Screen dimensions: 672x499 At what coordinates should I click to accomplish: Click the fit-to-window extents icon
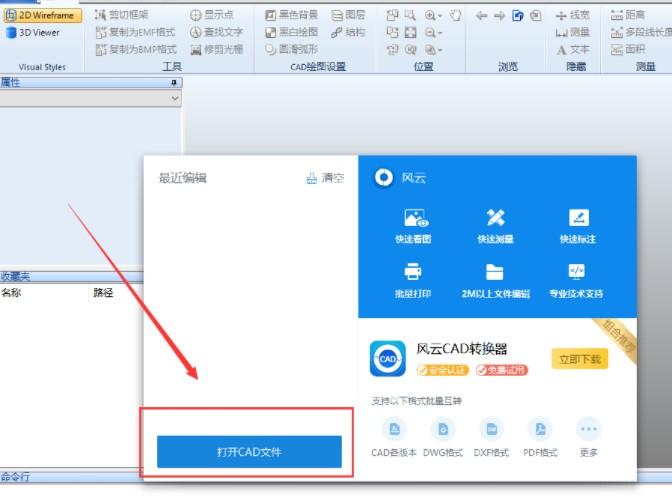tap(411, 33)
